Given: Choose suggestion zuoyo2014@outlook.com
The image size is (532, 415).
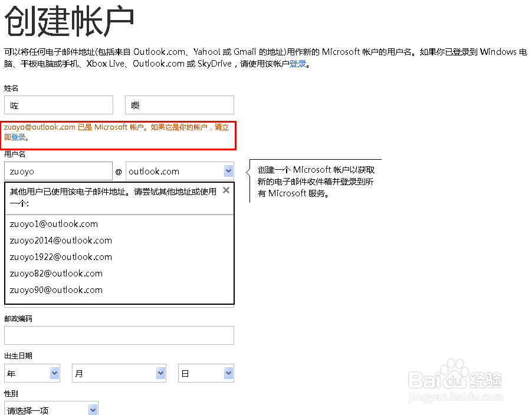Looking at the screenshot, I should point(61,241).
